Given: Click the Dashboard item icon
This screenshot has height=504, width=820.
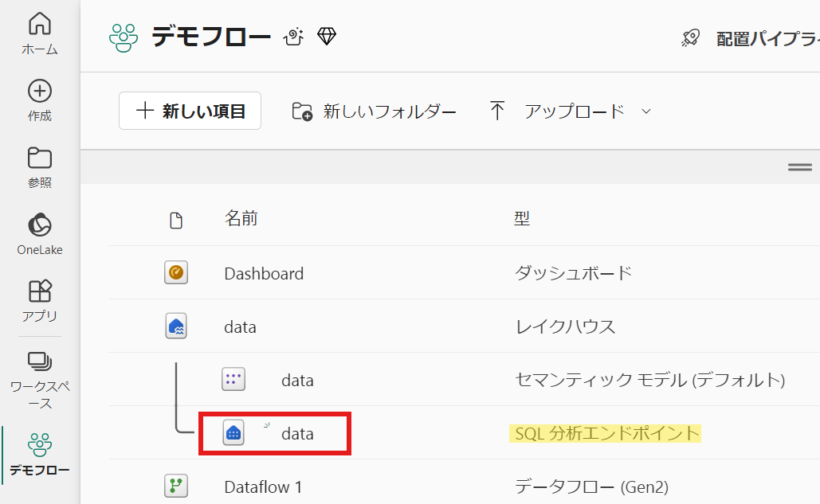Looking at the screenshot, I should 176,272.
